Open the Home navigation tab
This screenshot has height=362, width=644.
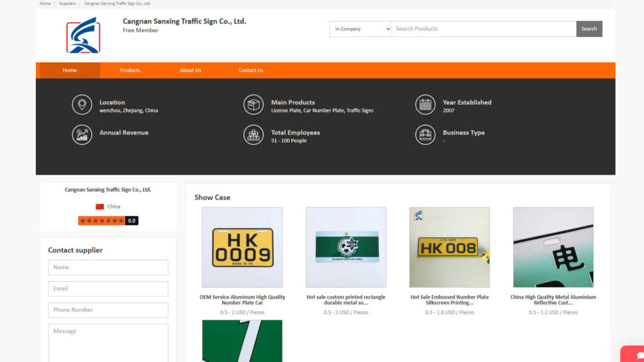70,70
